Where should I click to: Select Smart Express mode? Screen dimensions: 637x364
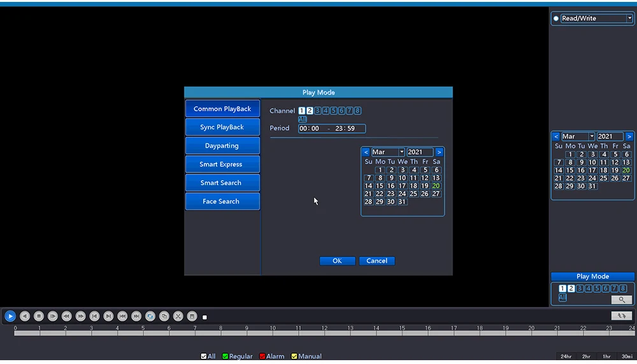[222, 164]
